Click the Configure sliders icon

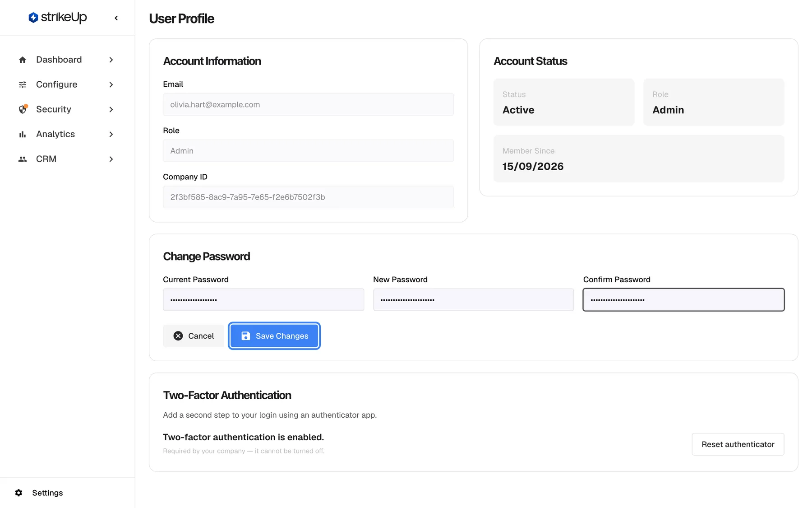(23, 84)
